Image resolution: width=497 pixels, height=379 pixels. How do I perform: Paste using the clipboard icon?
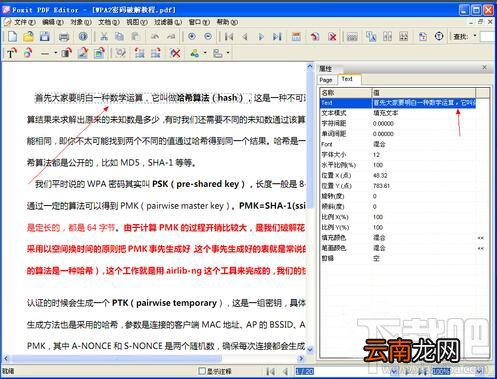point(135,36)
